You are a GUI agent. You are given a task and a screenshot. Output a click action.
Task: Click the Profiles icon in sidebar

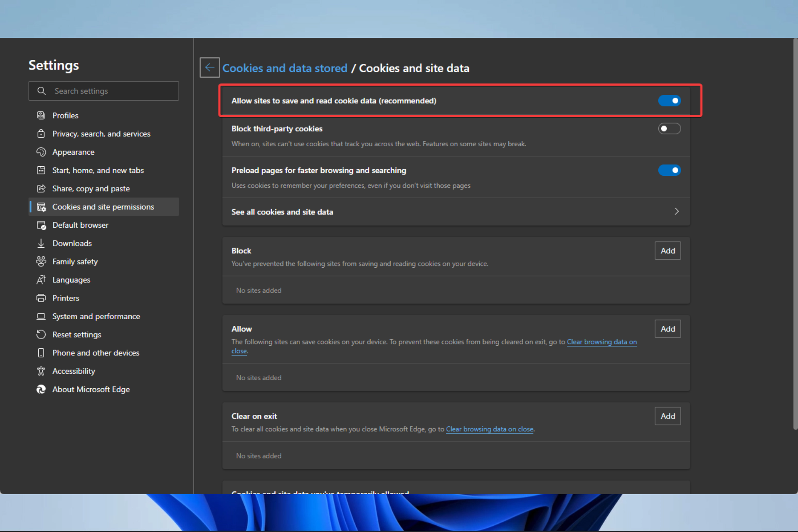(42, 115)
